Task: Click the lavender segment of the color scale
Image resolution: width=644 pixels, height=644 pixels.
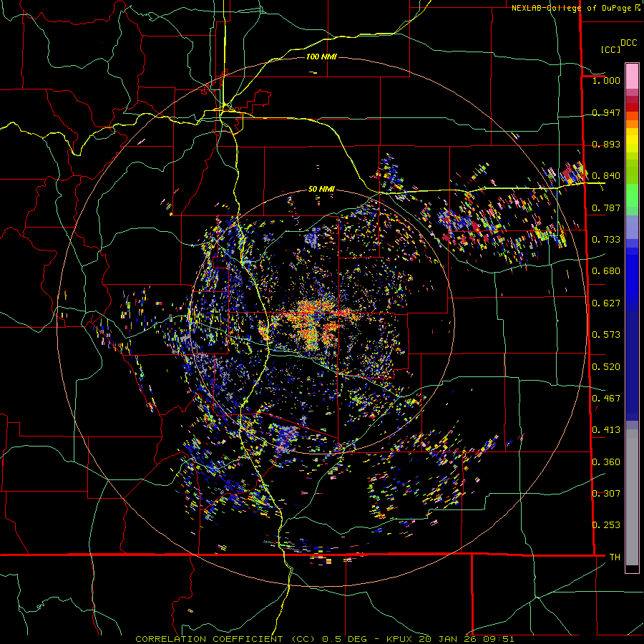Action: [632, 227]
